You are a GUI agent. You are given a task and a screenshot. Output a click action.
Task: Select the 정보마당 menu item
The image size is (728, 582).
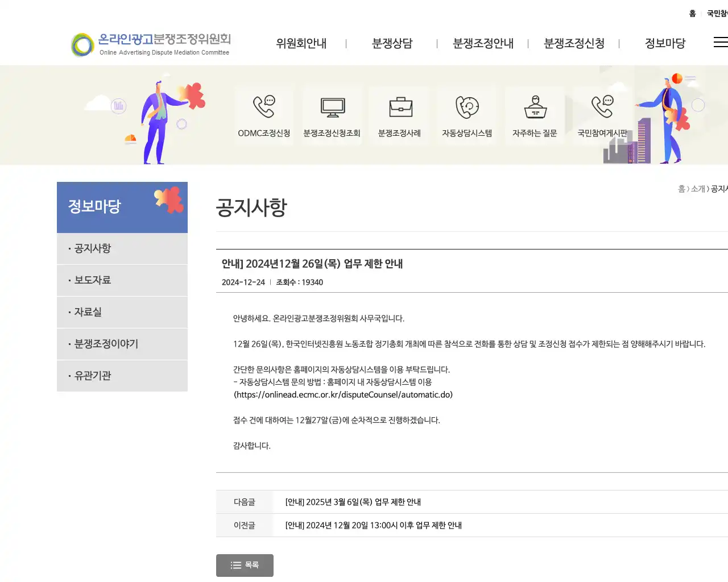click(x=666, y=43)
